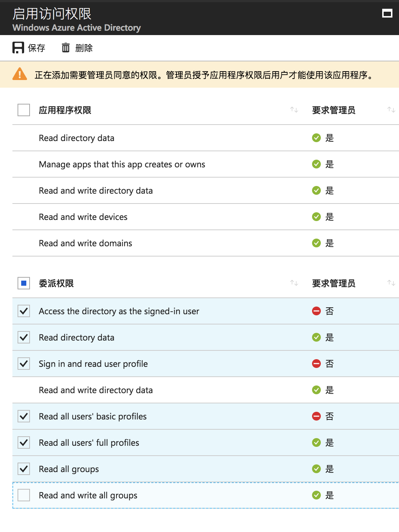Select the Manage apps that this app creates row

pos(206,164)
